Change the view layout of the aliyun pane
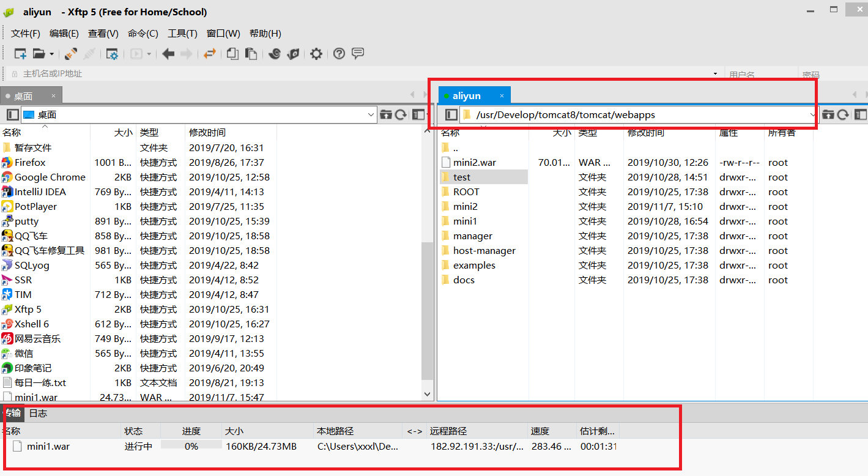Viewport: 868px width, 476px height. (x=861, y=114)
